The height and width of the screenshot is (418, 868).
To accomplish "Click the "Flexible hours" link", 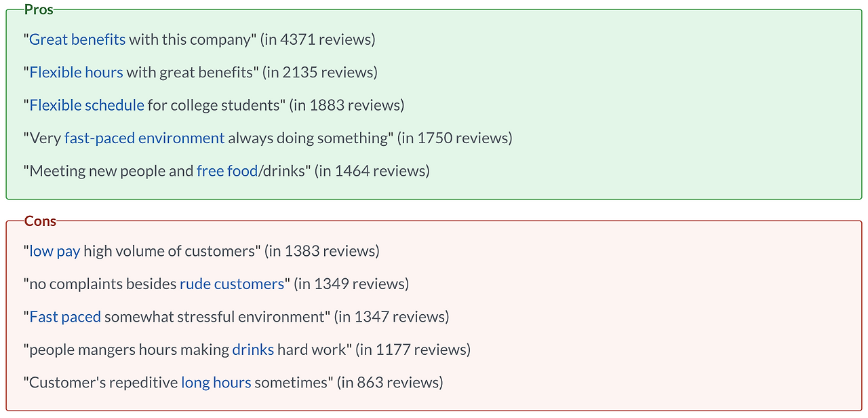I will (x=76, y=72).
